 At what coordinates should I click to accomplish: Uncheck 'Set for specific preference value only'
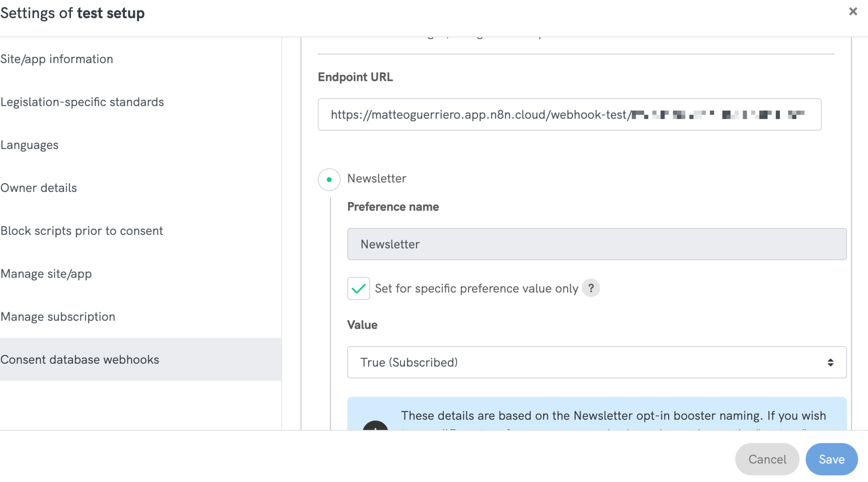point(359,288)
